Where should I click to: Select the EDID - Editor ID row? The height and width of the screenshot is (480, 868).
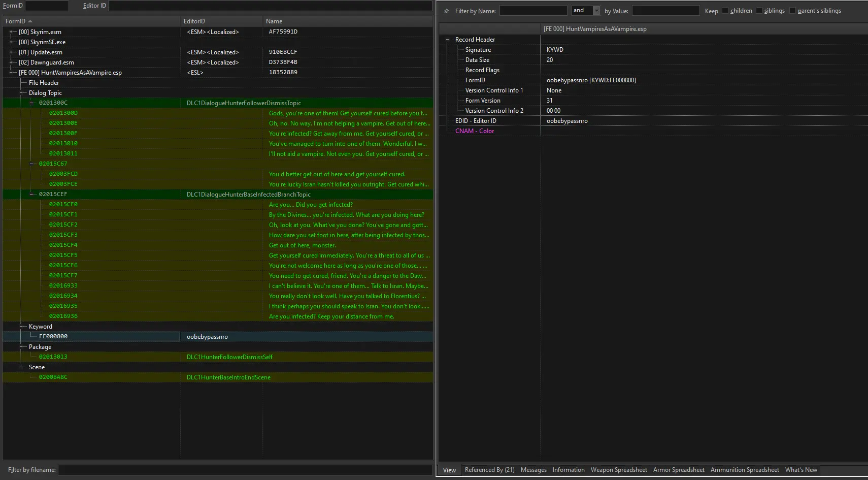tap(653, 121)
